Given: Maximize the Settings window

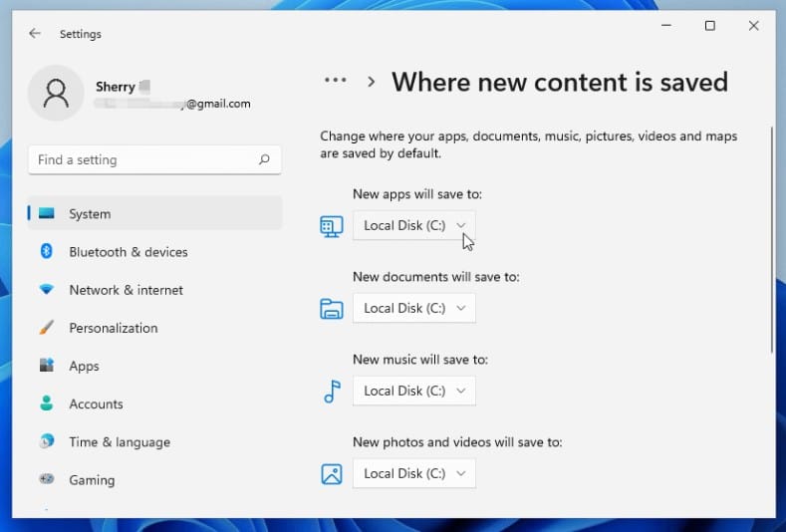Looking at the screenshot, I should coord(709,26).
